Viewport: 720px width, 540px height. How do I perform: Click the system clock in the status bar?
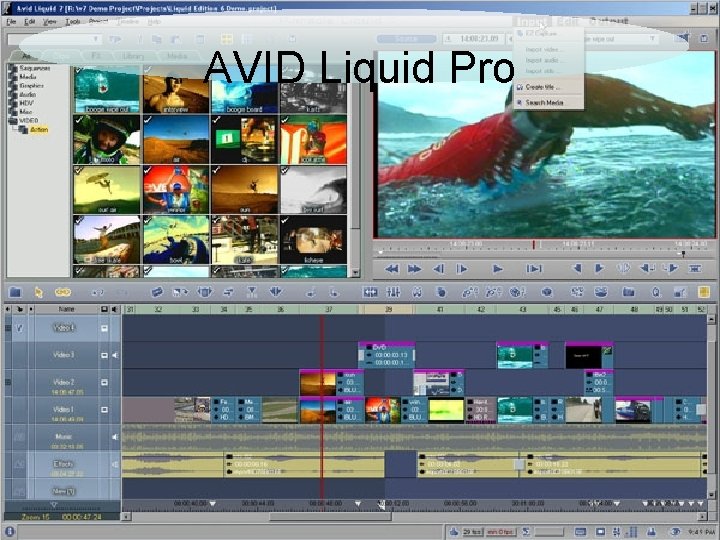701,532
